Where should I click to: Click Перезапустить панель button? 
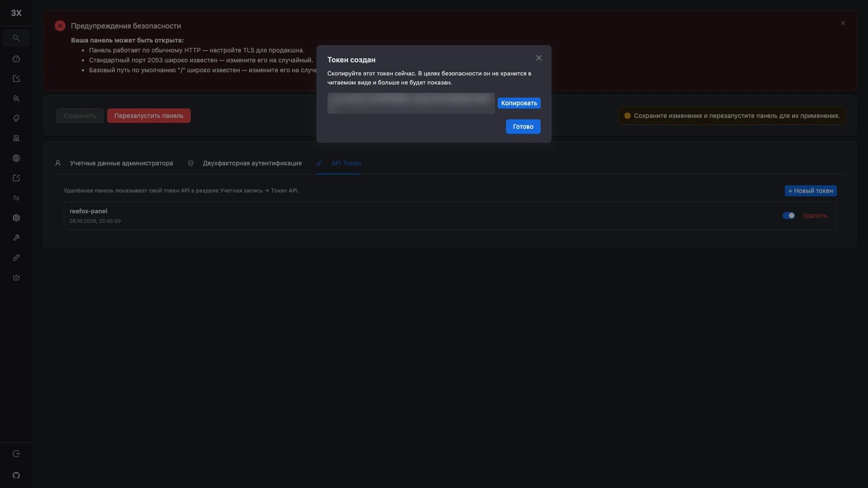tap(149, 116)
